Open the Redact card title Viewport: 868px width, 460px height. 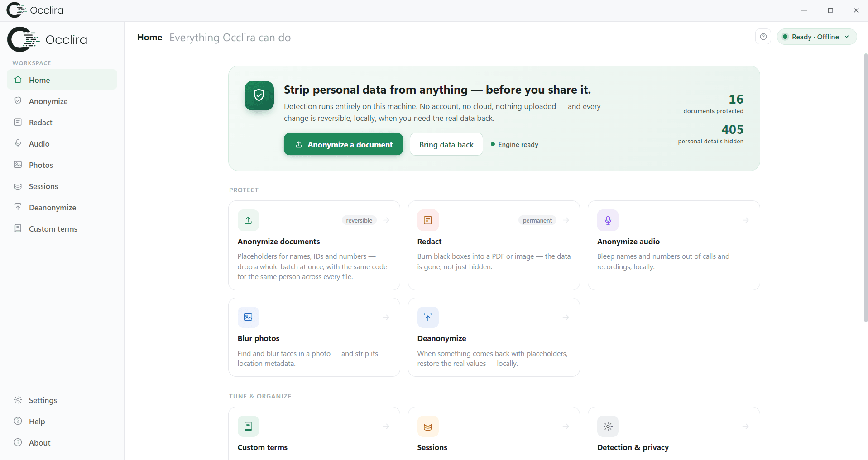(429, 242)
